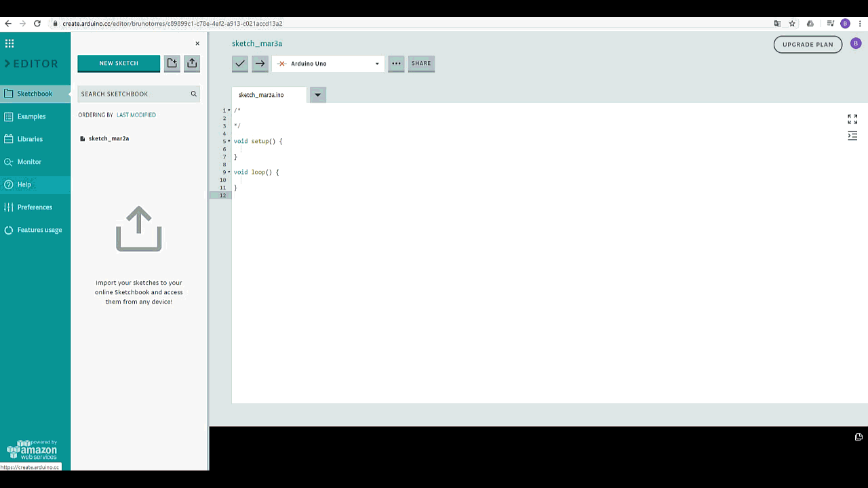The height and width of the screenshot is (488, 868).
Task: Click the Upload arrow button
Action: tap(260, 64)
